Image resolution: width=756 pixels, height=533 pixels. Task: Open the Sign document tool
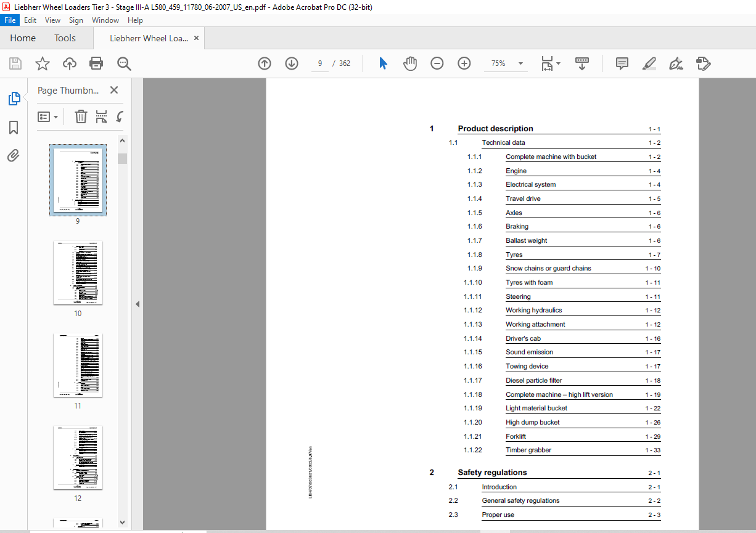pos(676,63)
